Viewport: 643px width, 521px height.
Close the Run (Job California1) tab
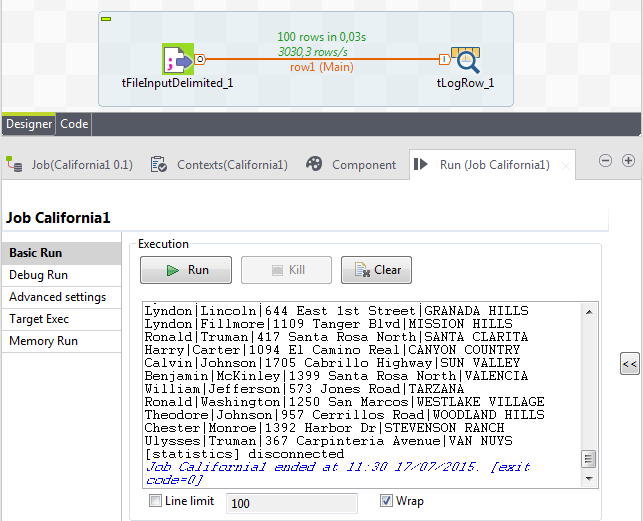[x=566, y=166]
